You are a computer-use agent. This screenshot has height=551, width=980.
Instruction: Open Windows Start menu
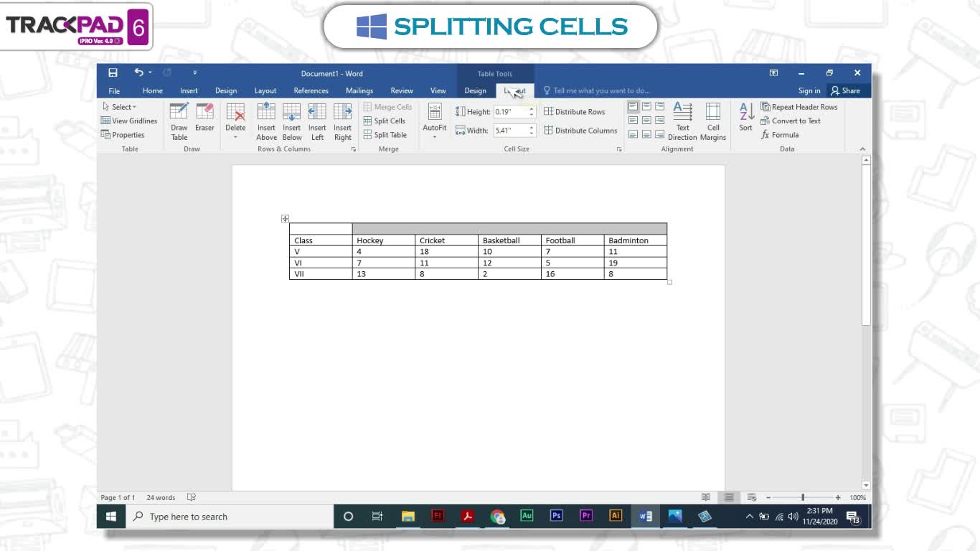click(x=111, y=516)
